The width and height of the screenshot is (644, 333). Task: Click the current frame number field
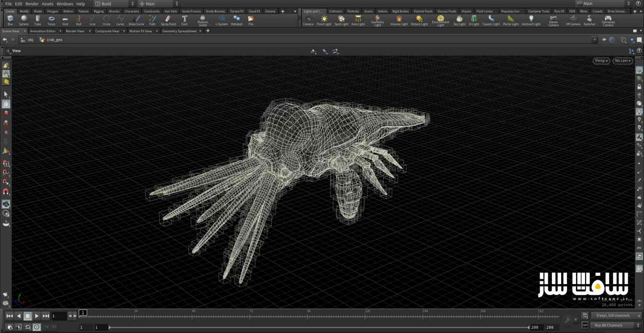tap(58, 316)
